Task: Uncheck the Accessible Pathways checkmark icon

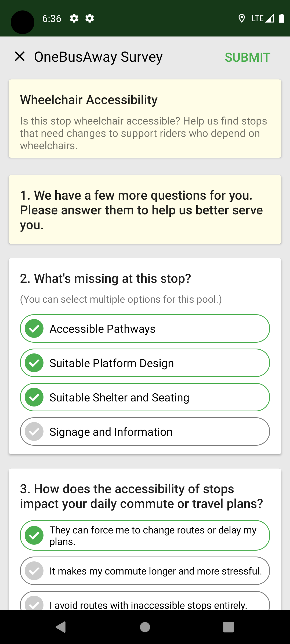Action: tap(34, 328)
